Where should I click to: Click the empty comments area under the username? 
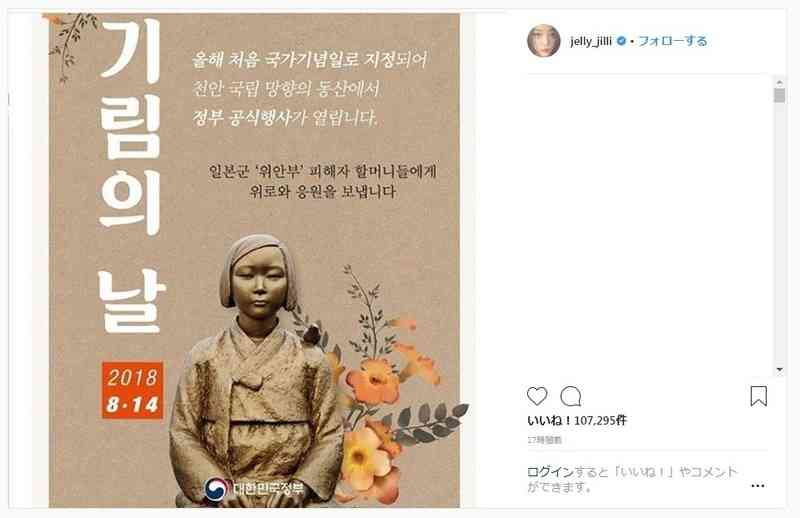648,225
